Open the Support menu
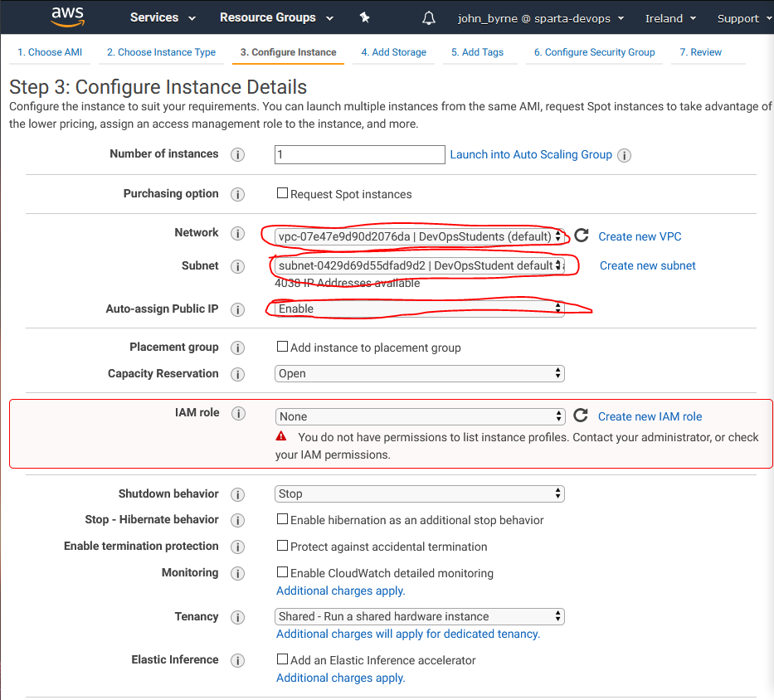Image resolution: width=774 pixels, height=700 pixels. tap(744, 19)
